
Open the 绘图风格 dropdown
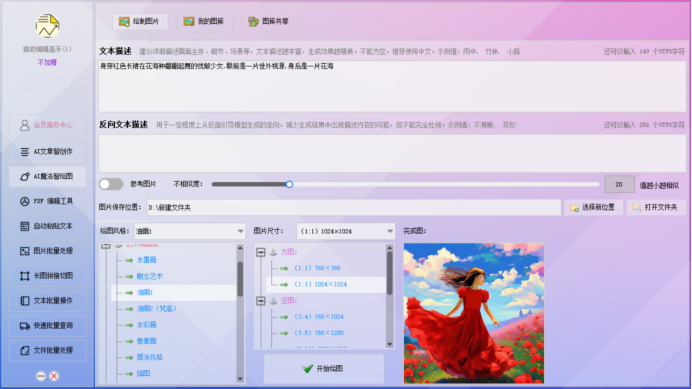coord(190,231)
